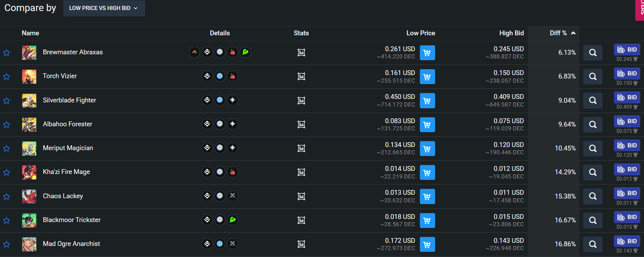Toggle favorite star for Chaos Lackey

7,196
